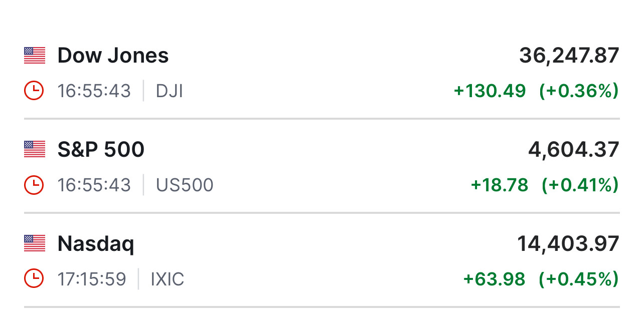Click the (+0.36%) Dow Jones percent change
This screenshot has width=644, height=319.
pos(579,91)
